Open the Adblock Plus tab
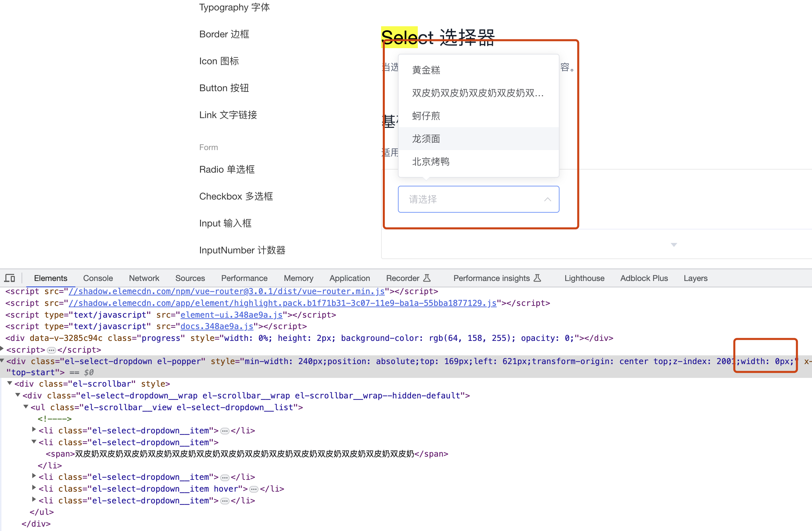Image resolution: width=812 pixels, height=531 pixels. tap(644, 278)
